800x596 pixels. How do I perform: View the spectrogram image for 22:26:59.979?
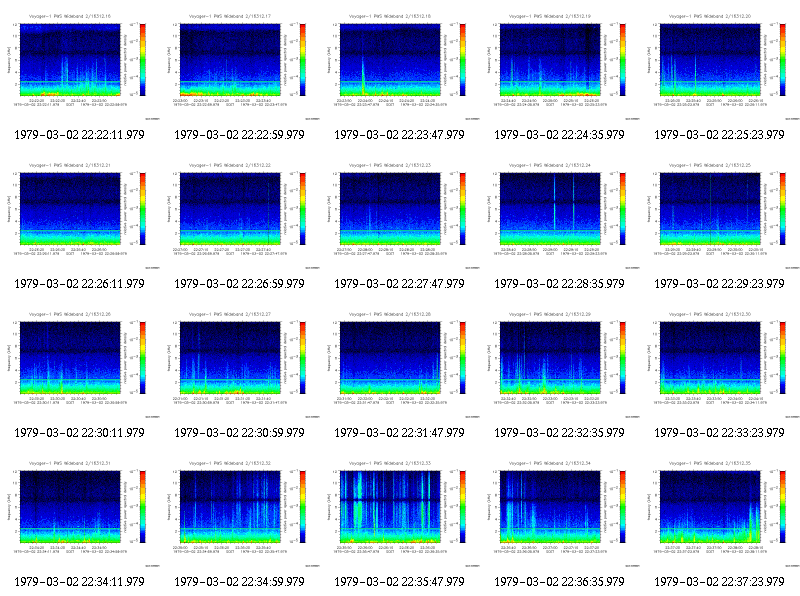click(x=240, y=215)
